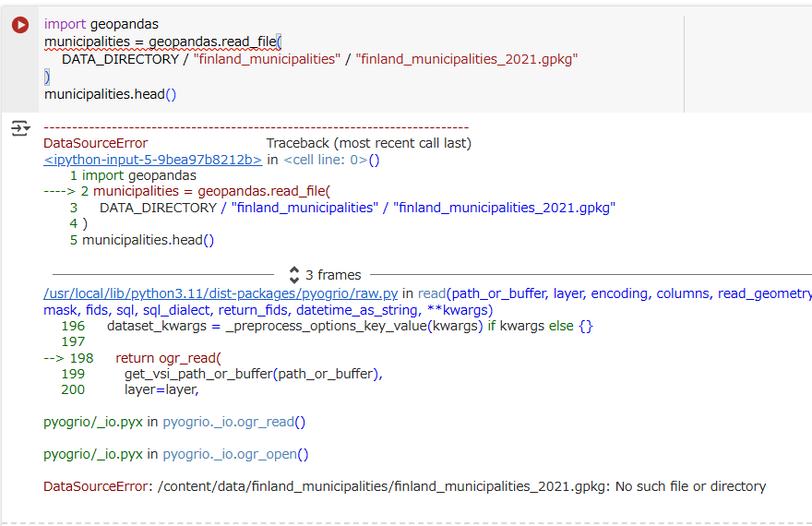Image resolution: width=812 pixels, height=526 pixels.
Task: Toggle the cell output options icon
Action: [x=20, y=128]
